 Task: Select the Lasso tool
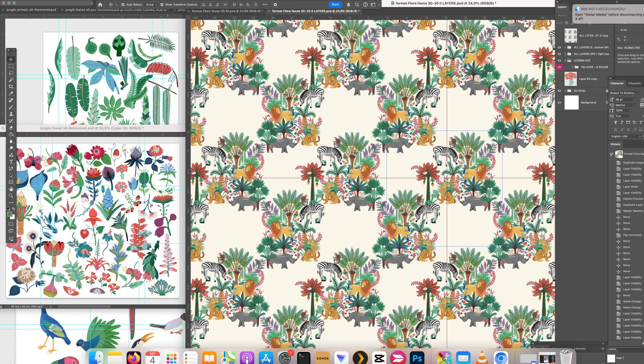coord(11,73)
